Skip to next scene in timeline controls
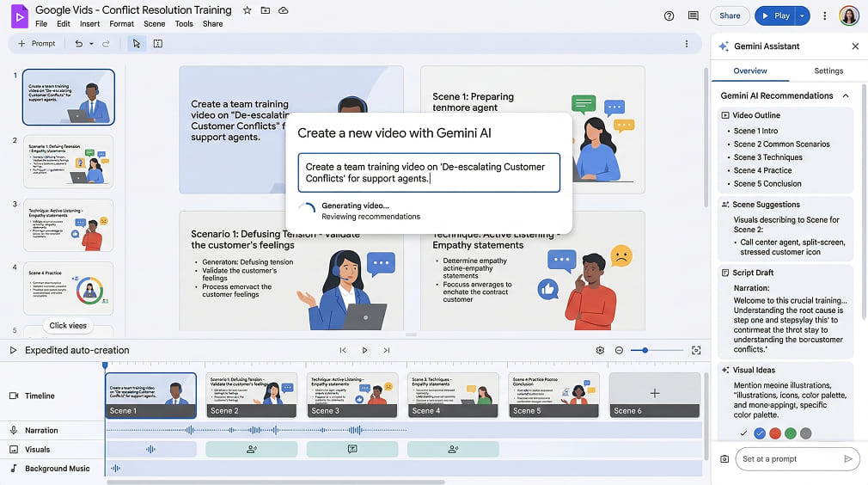This screenshot has height=485, width=868. [387, 351]
